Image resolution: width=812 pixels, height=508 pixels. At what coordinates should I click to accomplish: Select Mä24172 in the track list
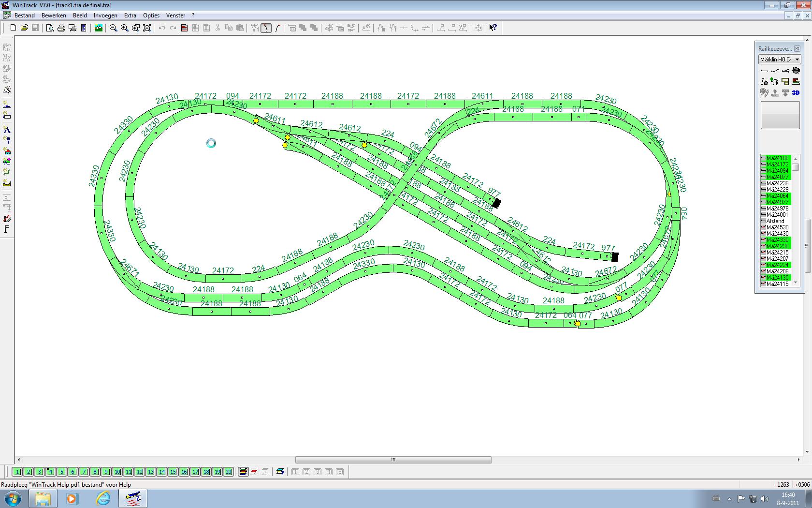(776, 164)
